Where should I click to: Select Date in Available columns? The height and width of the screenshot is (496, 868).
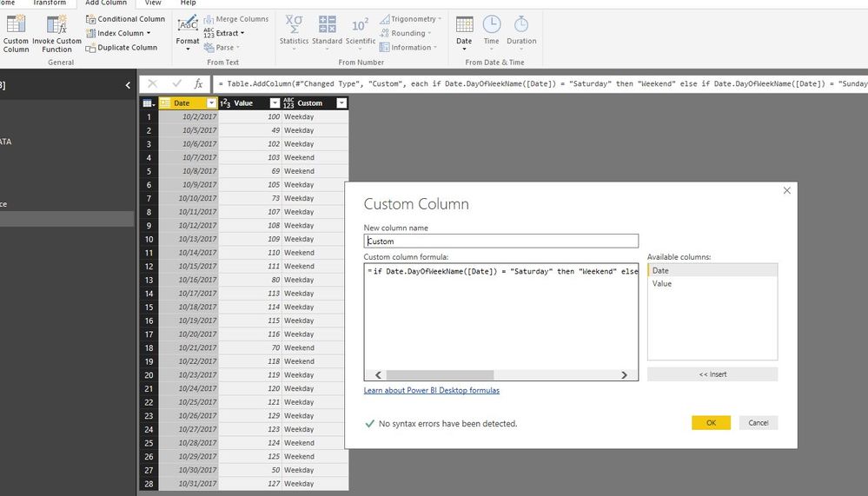click(x=712, y=270)
